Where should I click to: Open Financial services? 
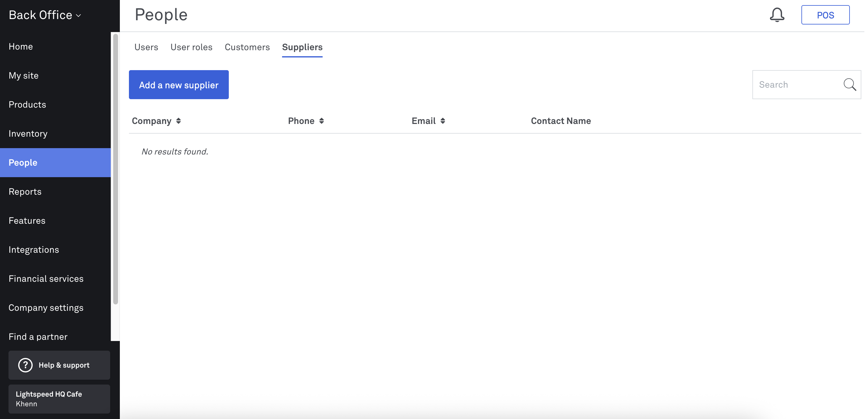[55, 279]
